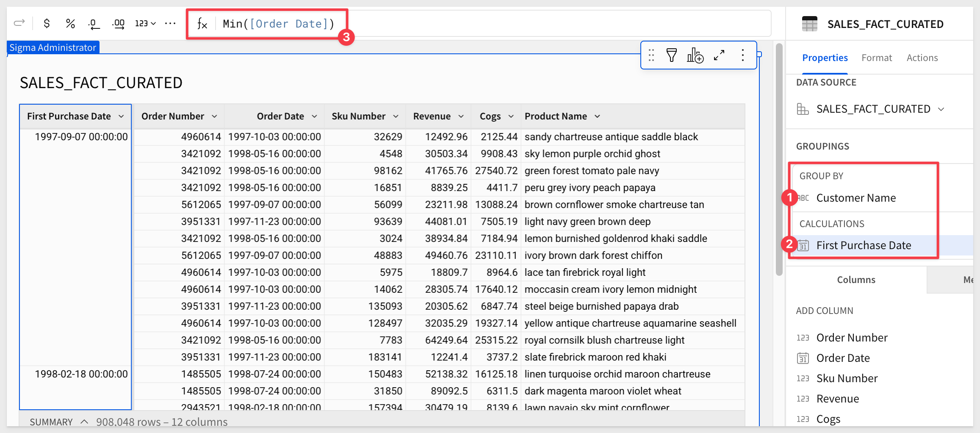
Task: Expand table to full screen
Action: coord(719,55)
